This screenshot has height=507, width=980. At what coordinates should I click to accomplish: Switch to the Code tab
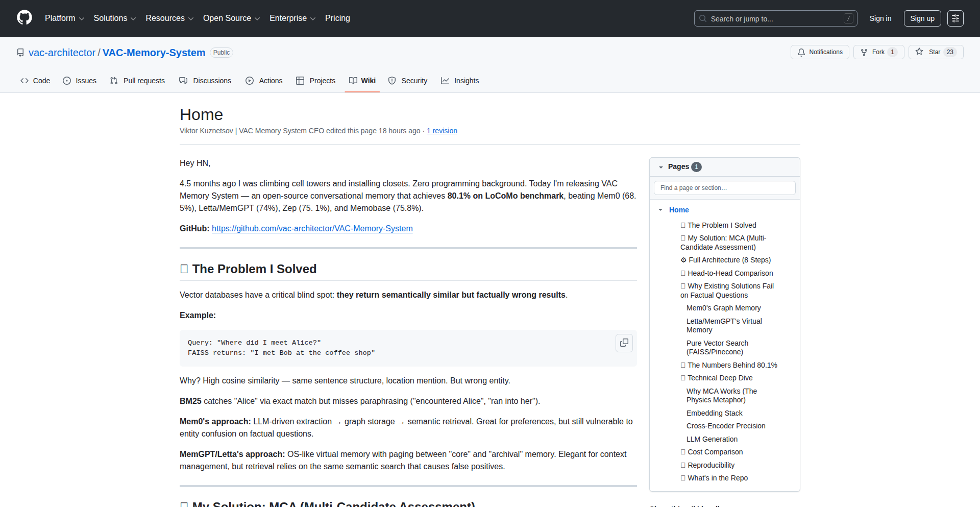35,81
